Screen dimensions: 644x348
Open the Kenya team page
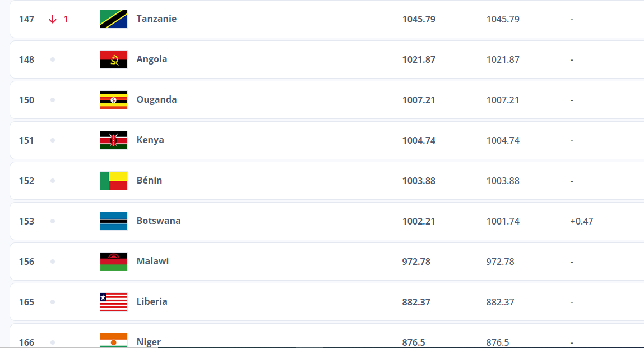point(150,140)
